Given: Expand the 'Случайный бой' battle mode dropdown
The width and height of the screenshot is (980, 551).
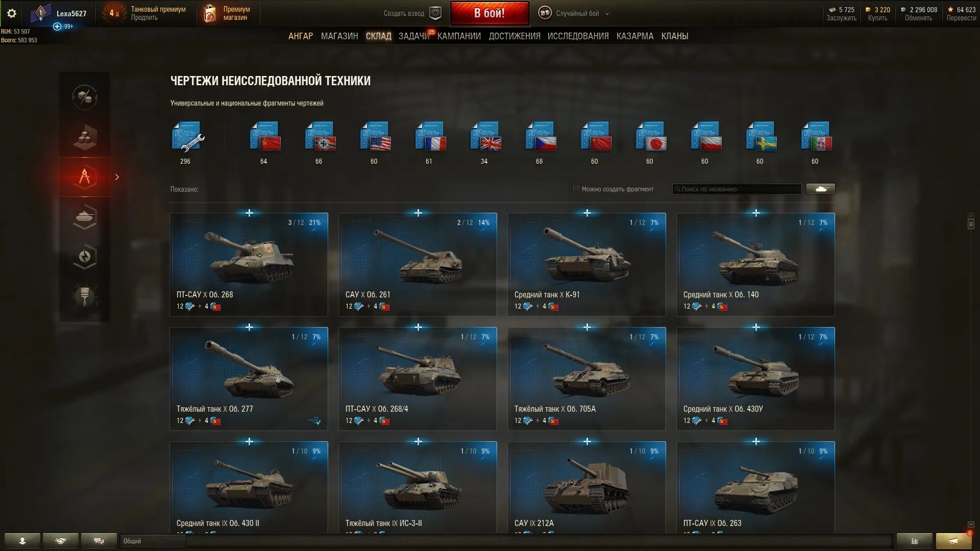Looking at the screenshot, I should coord(607,14).
